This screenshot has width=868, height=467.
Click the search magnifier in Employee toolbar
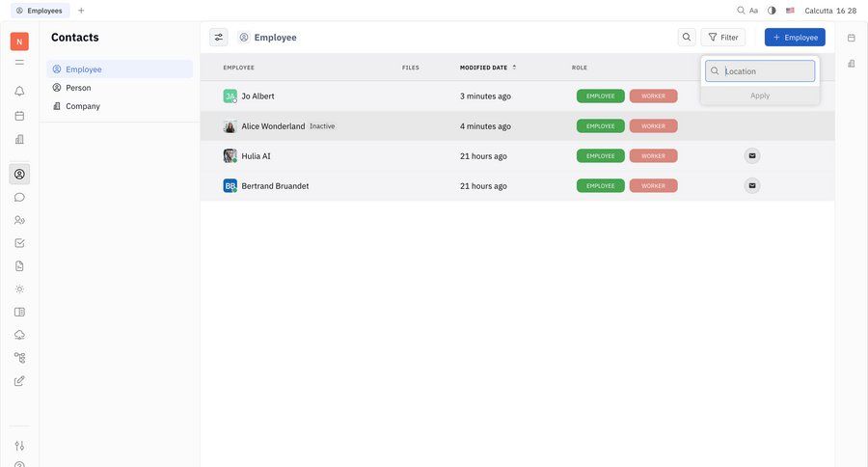point(687,37)
